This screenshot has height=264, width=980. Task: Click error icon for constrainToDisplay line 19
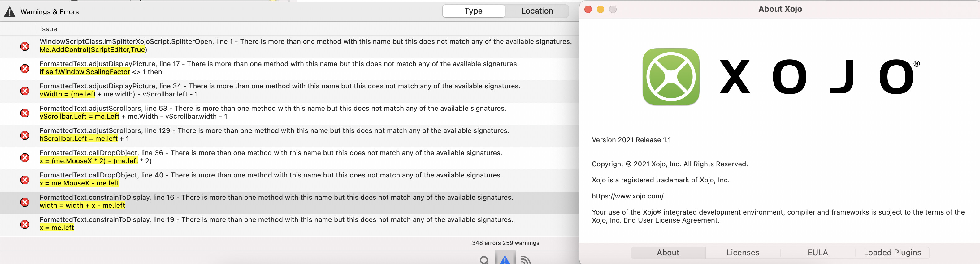point(25,224)
